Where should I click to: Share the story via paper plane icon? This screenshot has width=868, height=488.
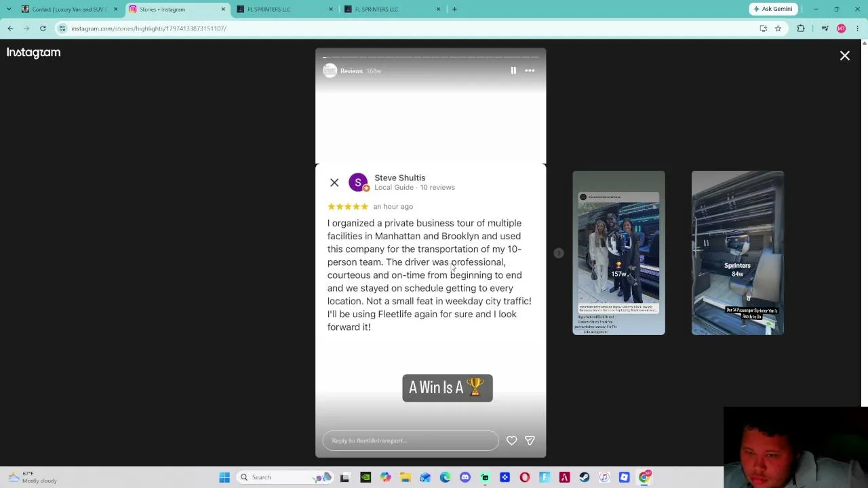pos(530,441)
